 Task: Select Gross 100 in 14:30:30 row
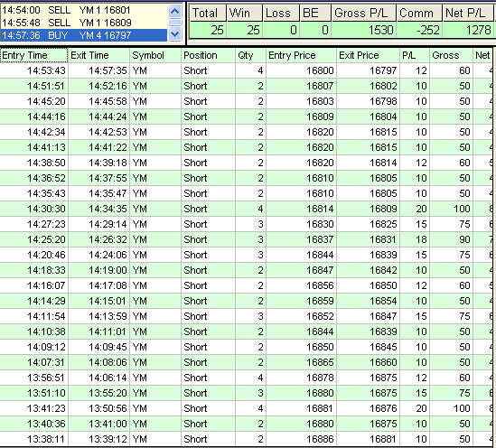click(451, 209)
